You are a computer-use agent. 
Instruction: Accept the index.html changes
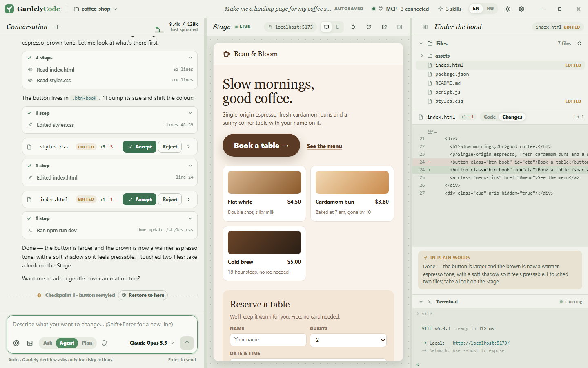pyautogui.click(x=140, y=200)
